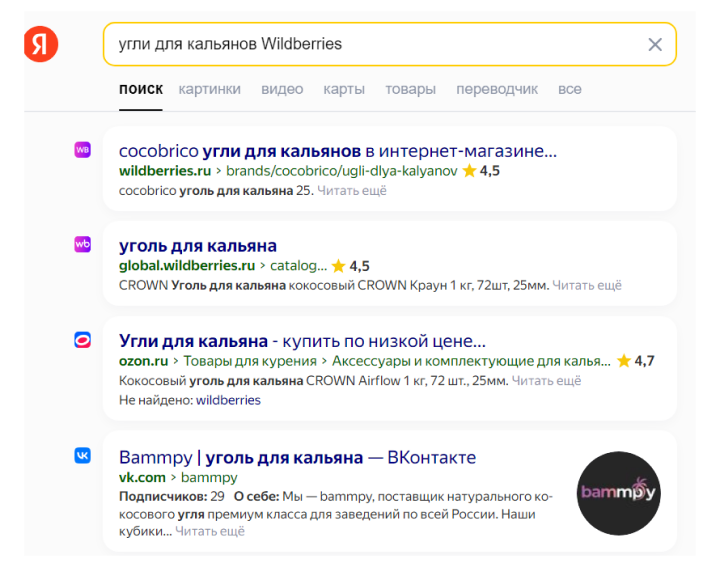This screenshot has width=720, height=564.
Task: Open уголь для кальяна result title
Action: tap(198, 246)
